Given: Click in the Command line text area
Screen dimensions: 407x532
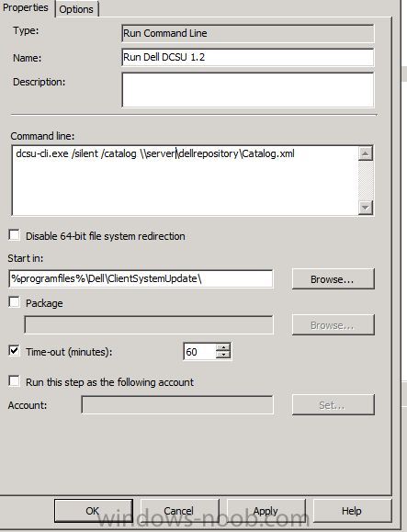Looking at the screenshot, I should click(x=186, y=180).
